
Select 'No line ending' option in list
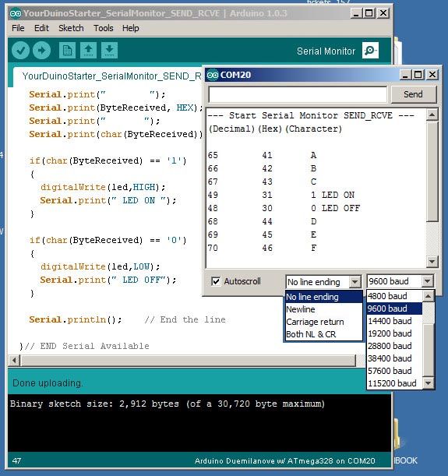(x=323, y=297)
